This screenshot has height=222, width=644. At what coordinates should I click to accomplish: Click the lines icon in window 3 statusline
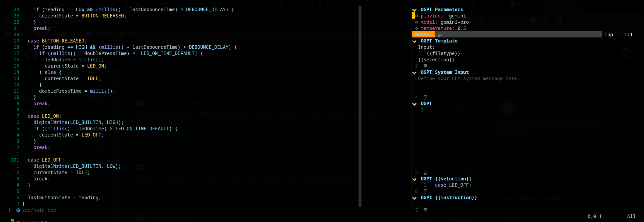pyautogui.click(x=425, y=66)
